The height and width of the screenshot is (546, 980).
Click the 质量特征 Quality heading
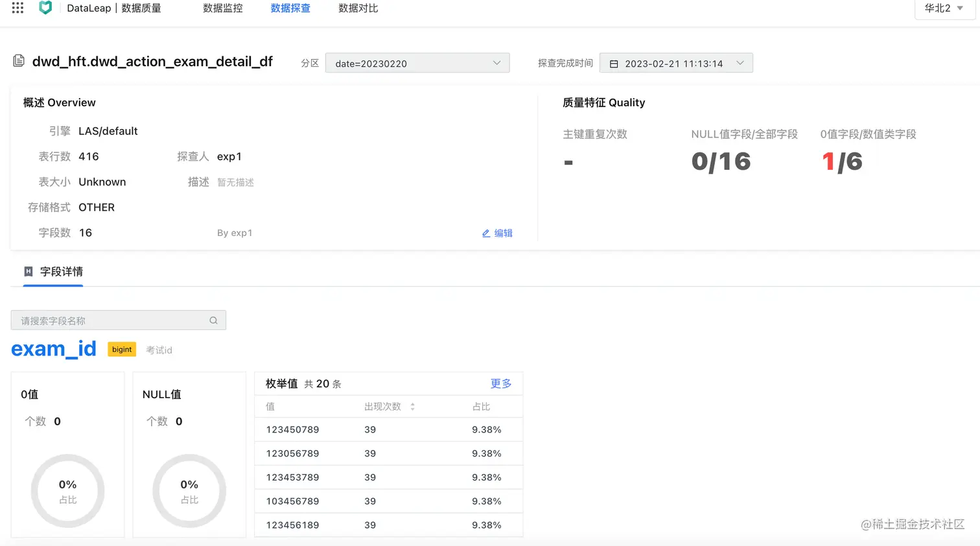point(604,102)
